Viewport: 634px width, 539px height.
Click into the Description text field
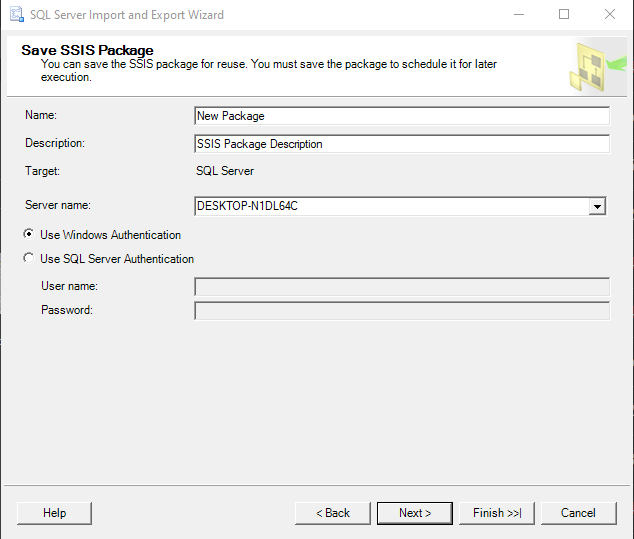point(402,144)
